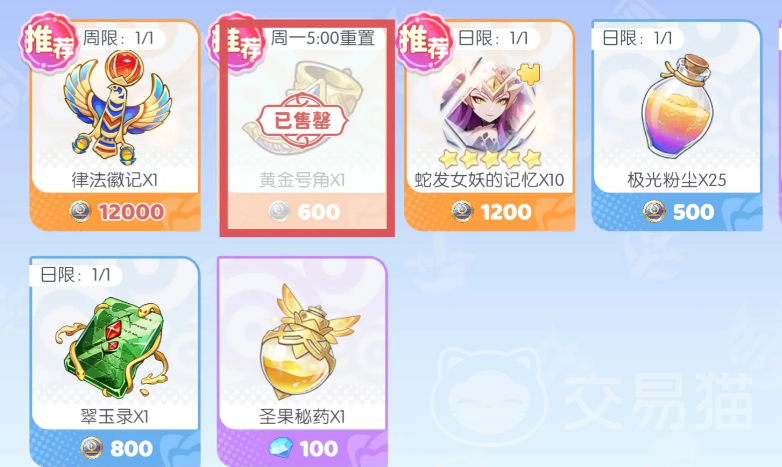Click the golden 圣果秘药 flask icon
This screenshot has width=782, height=467.
(x=303, y=342)
